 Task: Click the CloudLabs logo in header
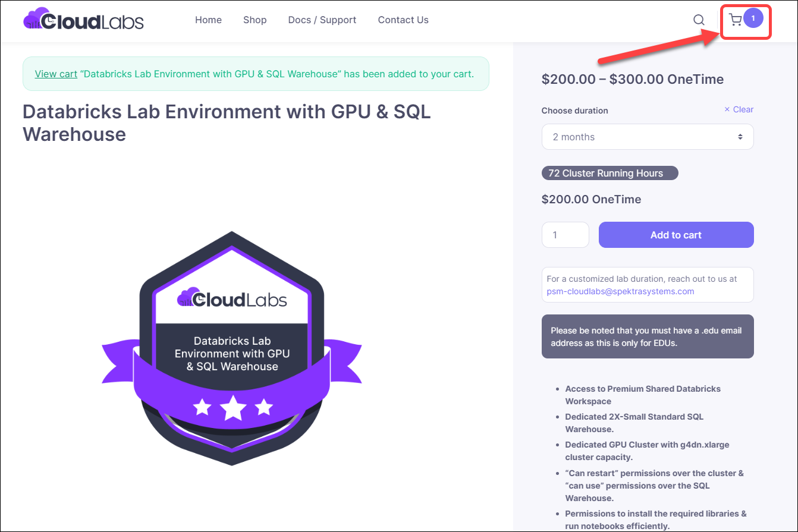[83, 19]
